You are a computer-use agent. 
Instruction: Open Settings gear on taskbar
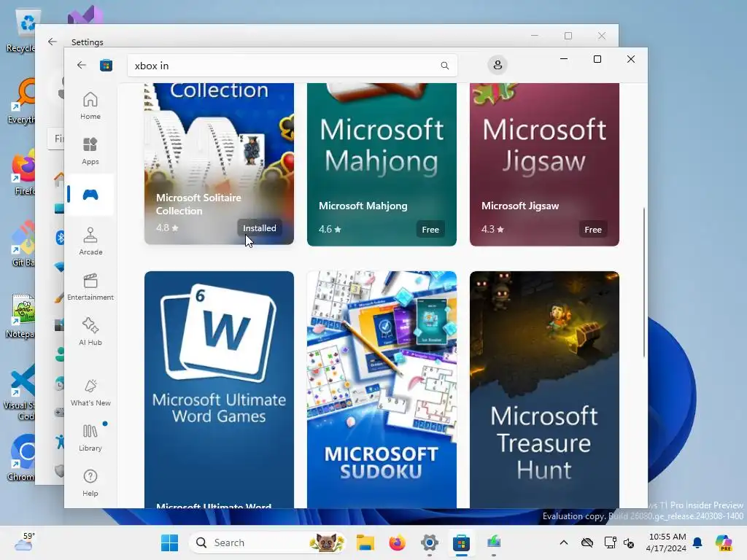point(429,542)
